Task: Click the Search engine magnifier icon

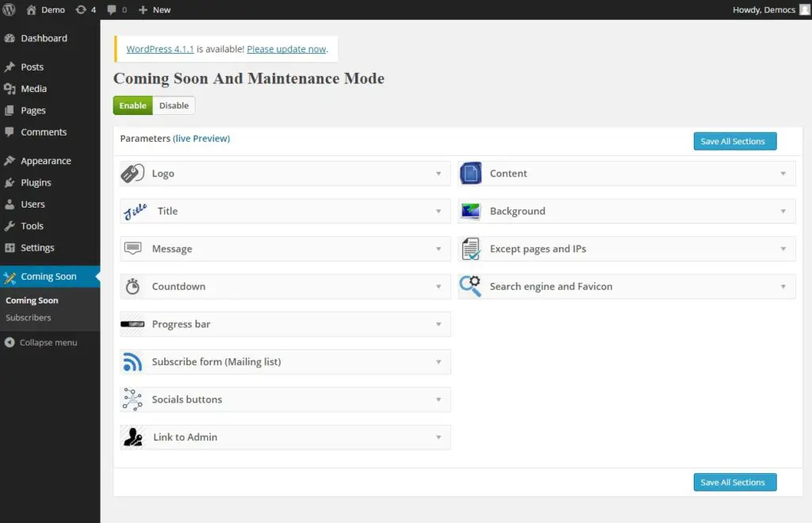Action: pyautogui.click(x=470, y=286)
